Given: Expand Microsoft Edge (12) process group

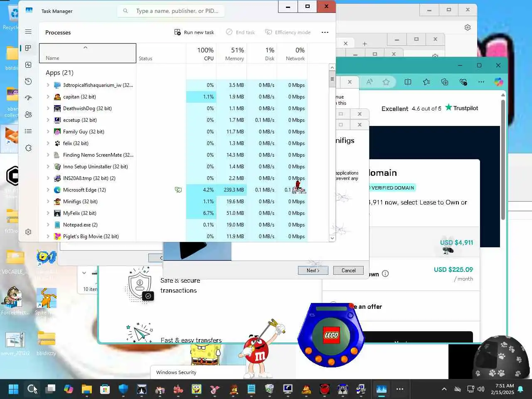Looking at the screenshot, I should point(48,190).
